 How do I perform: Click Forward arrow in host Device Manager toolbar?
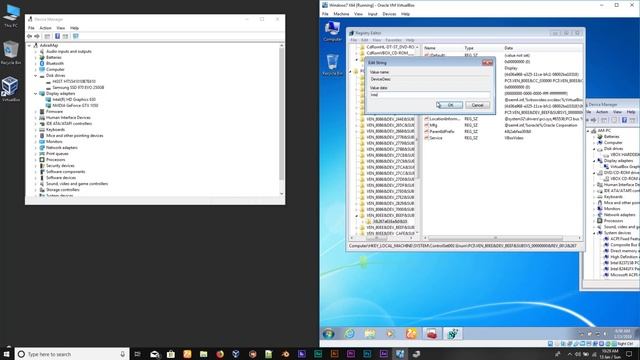click(37, 36)
